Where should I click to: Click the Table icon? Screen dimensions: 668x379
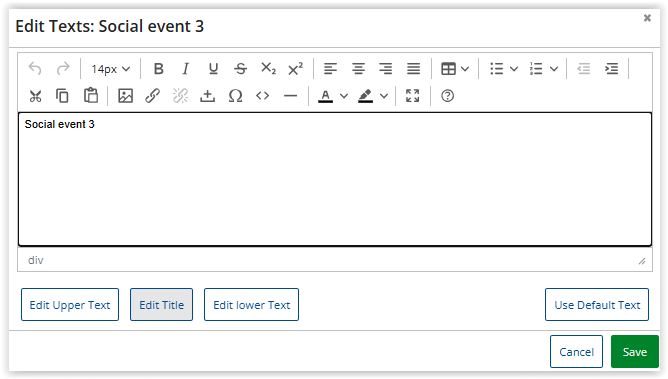448,69
